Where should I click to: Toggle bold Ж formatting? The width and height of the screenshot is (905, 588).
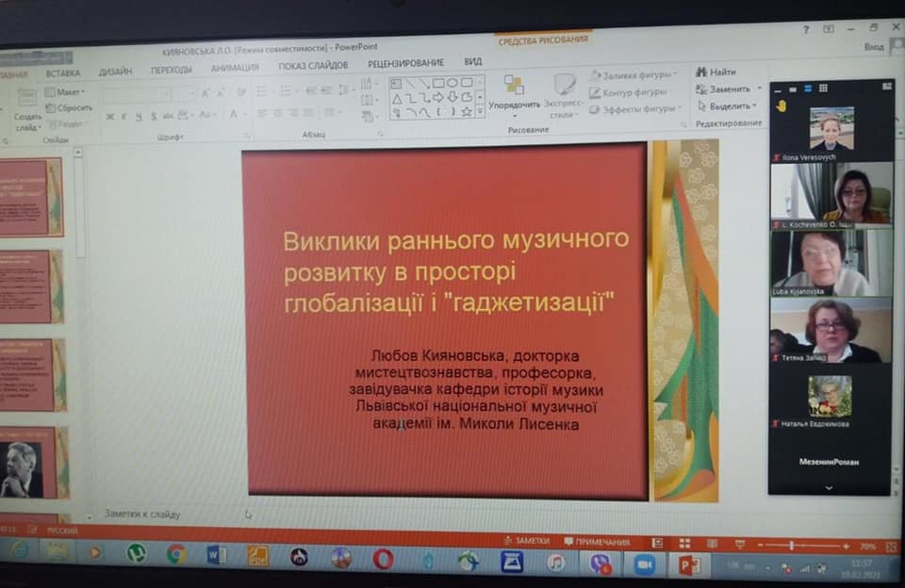click(x=109, y=117)
